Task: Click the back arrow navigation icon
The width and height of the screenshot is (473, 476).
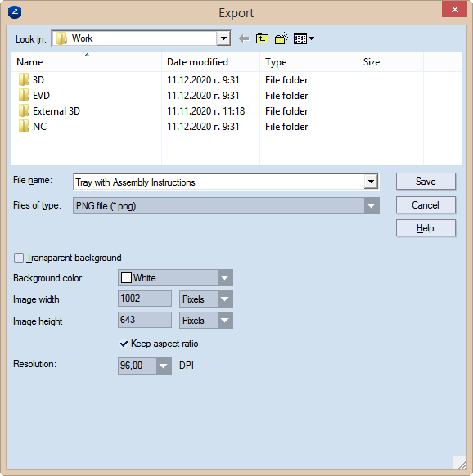Action: click(x=244, y=39)
